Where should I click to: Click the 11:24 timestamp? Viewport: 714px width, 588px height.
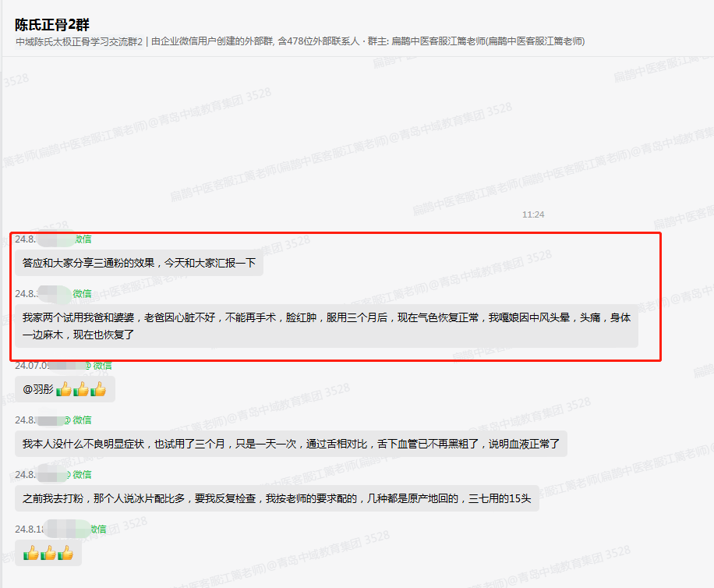[535, 214]
